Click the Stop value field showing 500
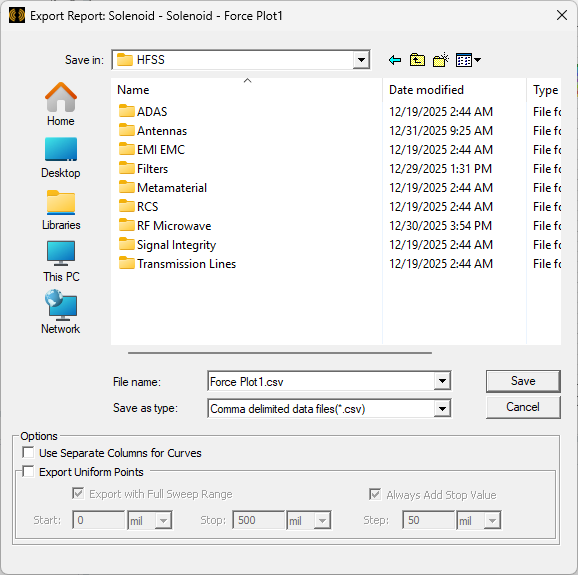 click(x=258, y=520)
